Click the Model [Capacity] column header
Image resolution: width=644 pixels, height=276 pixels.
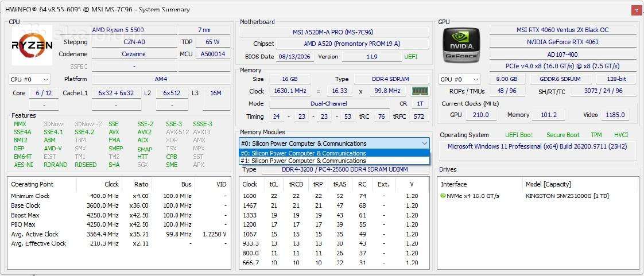548,184
